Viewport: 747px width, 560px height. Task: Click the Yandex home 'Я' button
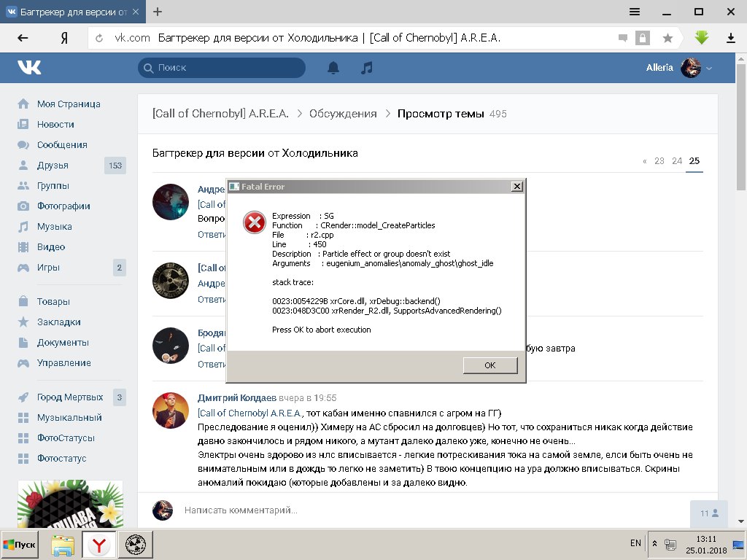click(x=65, y=38)
